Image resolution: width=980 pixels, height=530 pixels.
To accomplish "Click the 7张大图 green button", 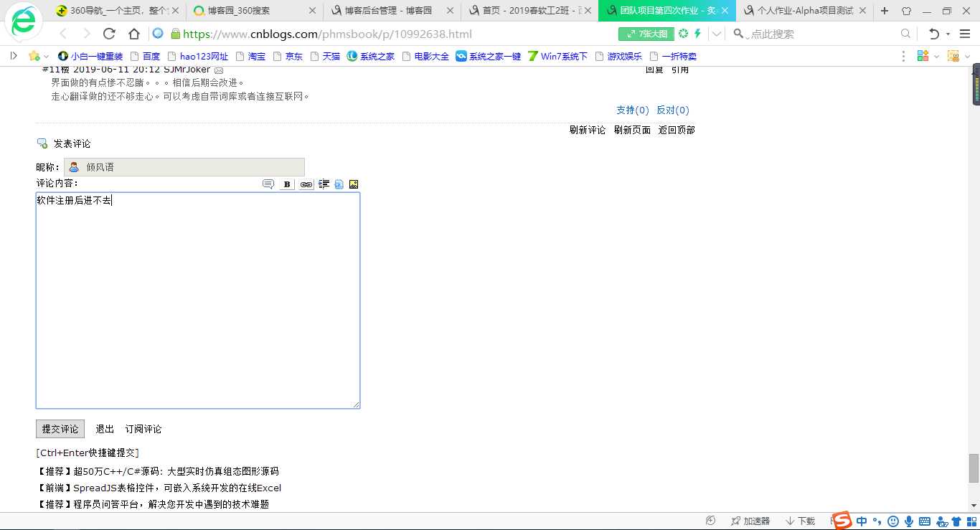I will click(x=646, y=34).
